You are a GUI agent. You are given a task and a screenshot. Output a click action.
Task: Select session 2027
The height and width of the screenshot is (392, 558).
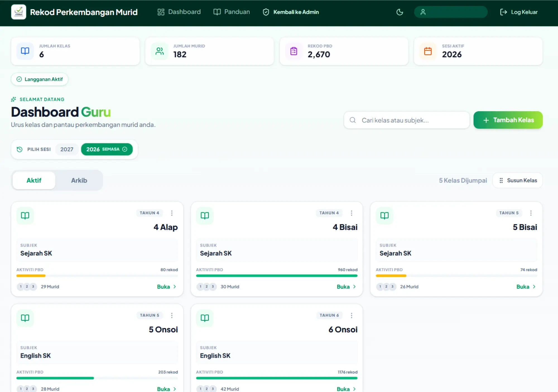pos(67,149)
